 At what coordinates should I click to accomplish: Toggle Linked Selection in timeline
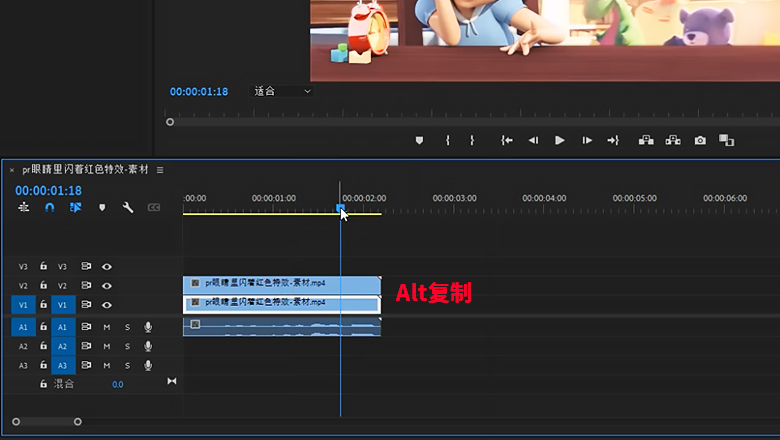[x=75, y=207]
